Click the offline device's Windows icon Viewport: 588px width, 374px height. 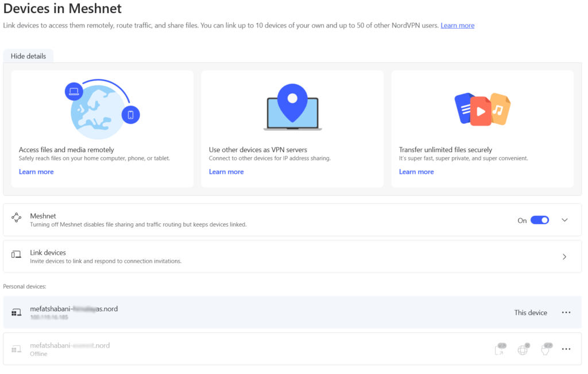16,349
